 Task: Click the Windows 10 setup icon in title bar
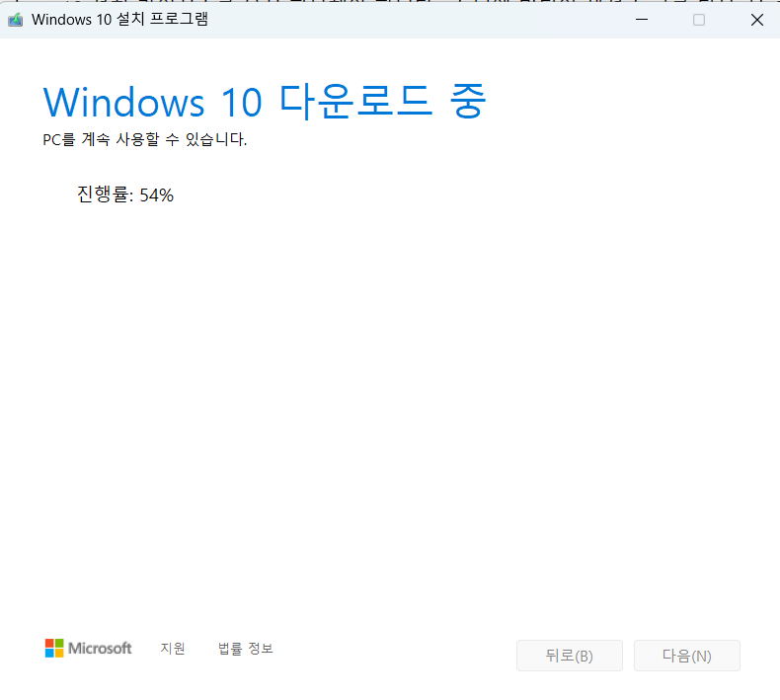[16, 20]
